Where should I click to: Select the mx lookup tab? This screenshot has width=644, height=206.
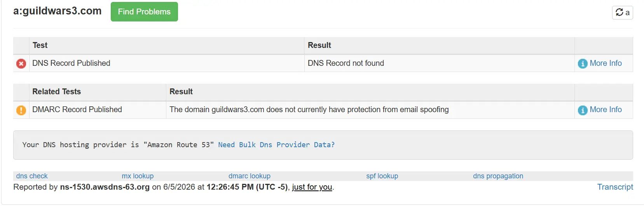[x=138, y=176]
